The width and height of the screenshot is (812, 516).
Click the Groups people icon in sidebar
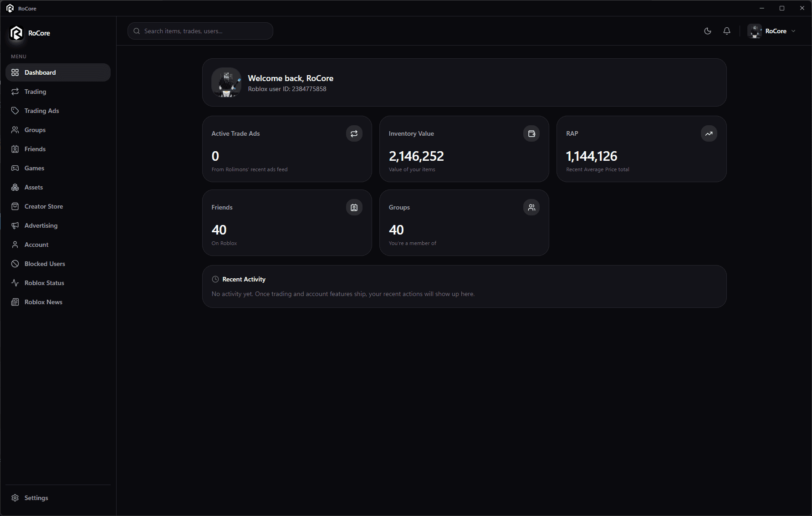15,130
